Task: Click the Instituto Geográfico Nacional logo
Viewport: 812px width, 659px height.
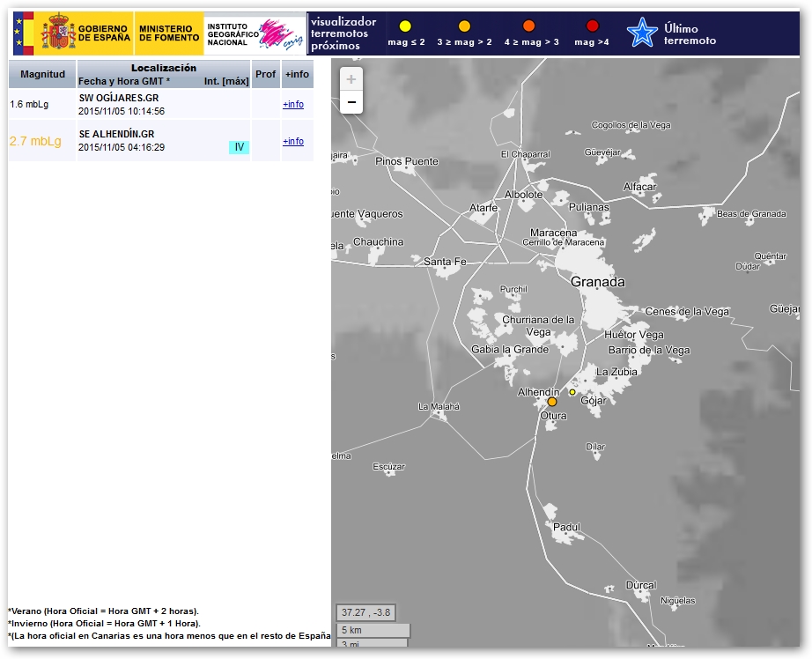Action: tap(255, 34)
